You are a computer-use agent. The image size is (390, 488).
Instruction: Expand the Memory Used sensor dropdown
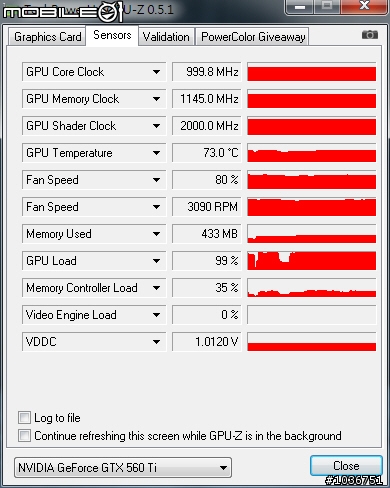[156, 234]
